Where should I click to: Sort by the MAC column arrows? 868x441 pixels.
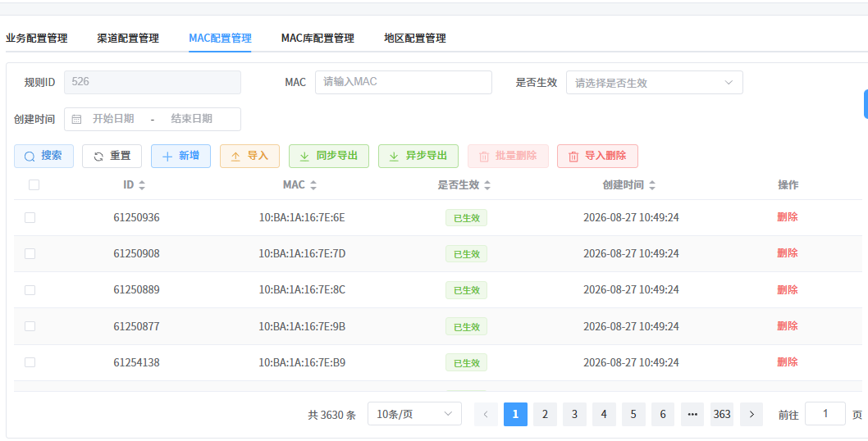click(313, 185)
